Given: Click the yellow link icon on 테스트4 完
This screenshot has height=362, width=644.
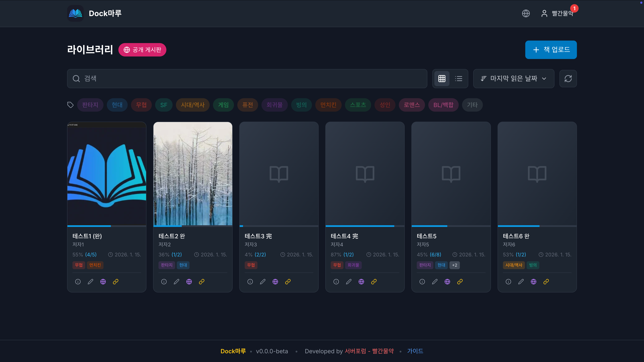Looking at the screenshot, I should click(374, 282).
